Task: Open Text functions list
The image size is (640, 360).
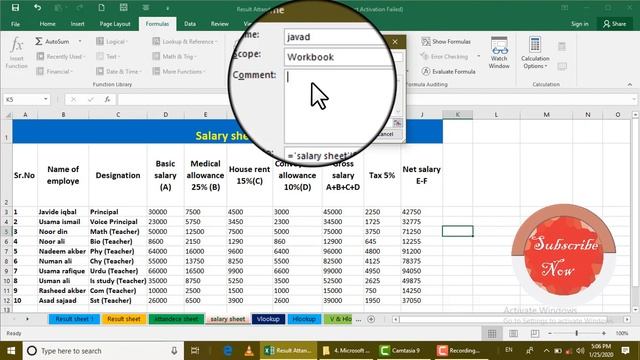Action: click(108, 56)
